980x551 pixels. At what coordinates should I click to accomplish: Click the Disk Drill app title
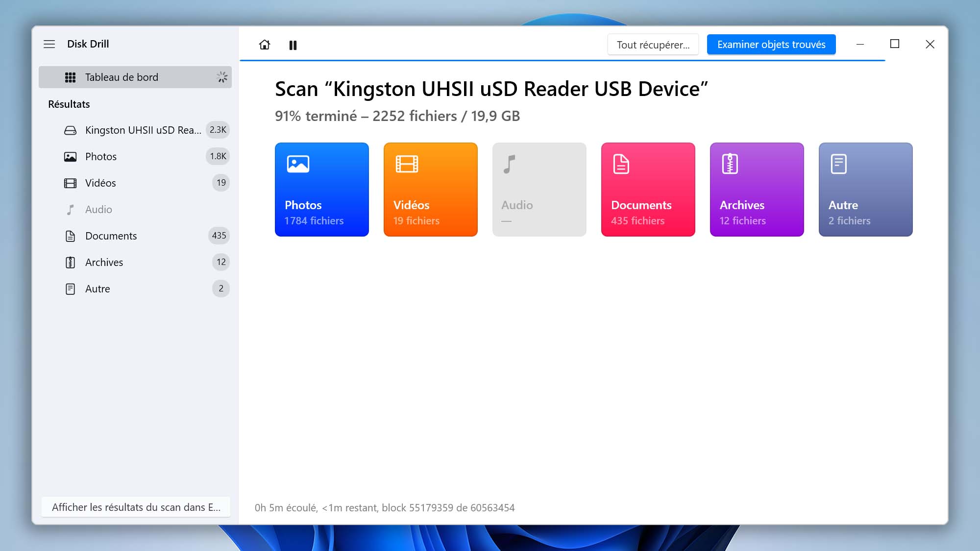[88, 44]
